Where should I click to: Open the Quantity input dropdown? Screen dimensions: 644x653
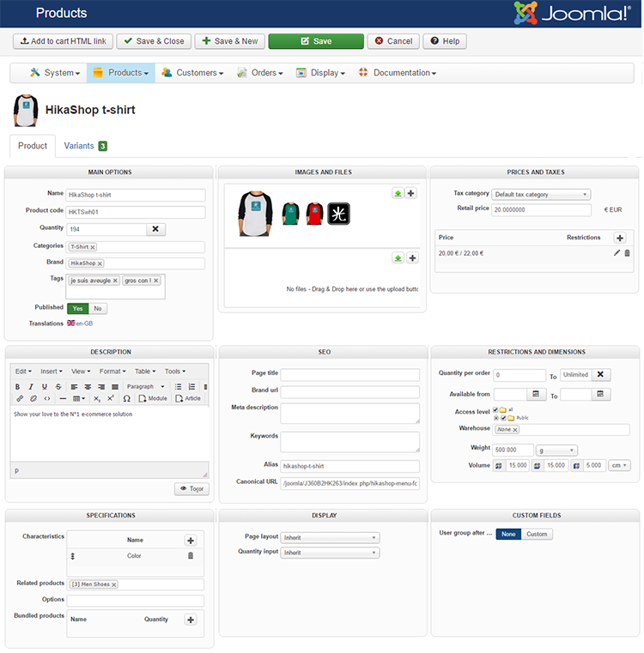330,553
